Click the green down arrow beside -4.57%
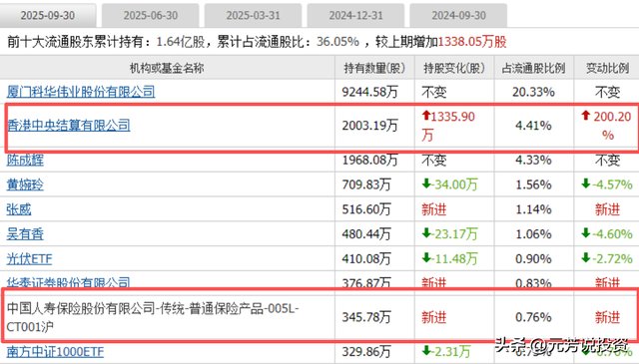The image size is (639, 364). (x=586, y=184)
